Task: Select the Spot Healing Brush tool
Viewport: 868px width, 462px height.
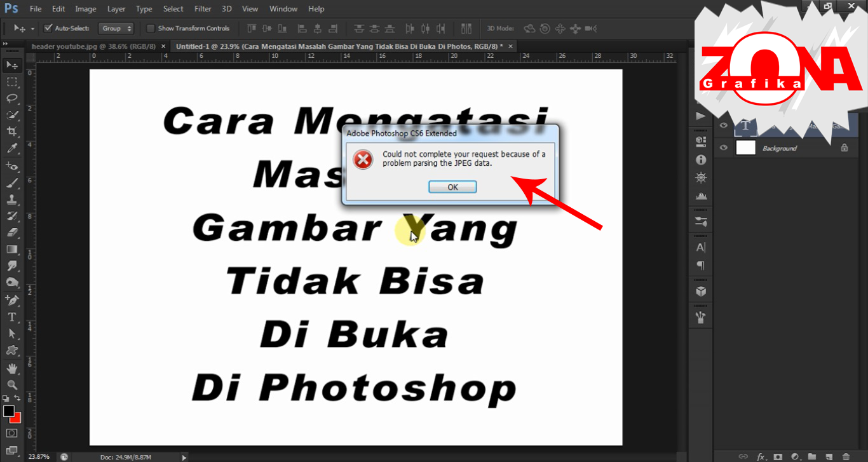Action: click(x=12, y=166)
